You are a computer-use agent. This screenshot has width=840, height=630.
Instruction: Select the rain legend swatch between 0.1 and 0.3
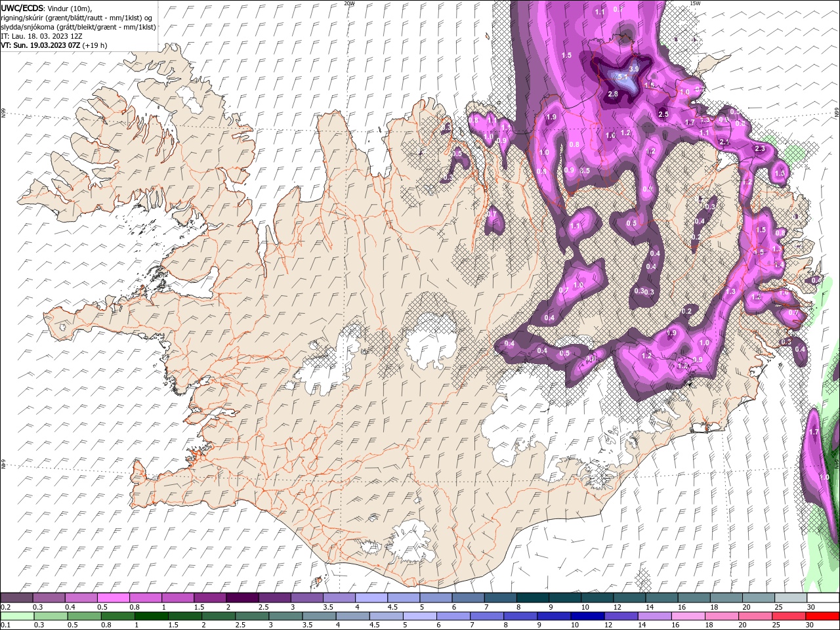tap(16, 616)
